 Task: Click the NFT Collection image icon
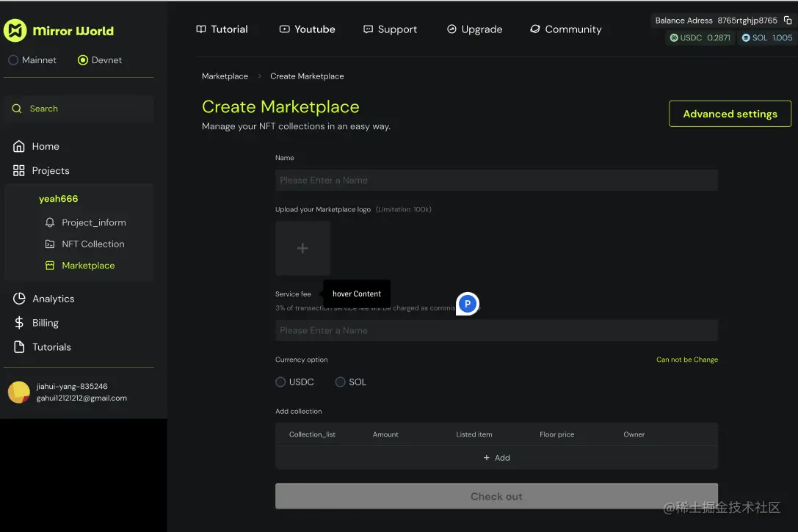(50, 244)
